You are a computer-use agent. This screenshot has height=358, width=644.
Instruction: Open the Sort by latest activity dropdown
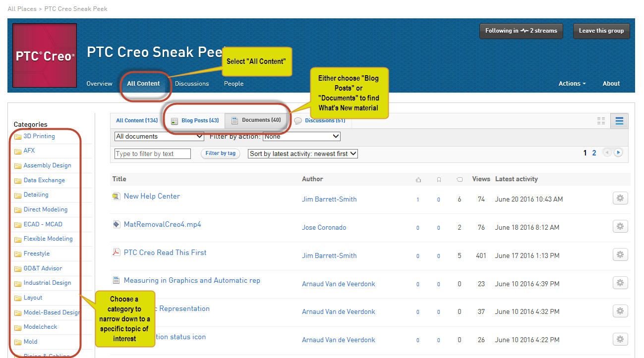click(303, 153)
